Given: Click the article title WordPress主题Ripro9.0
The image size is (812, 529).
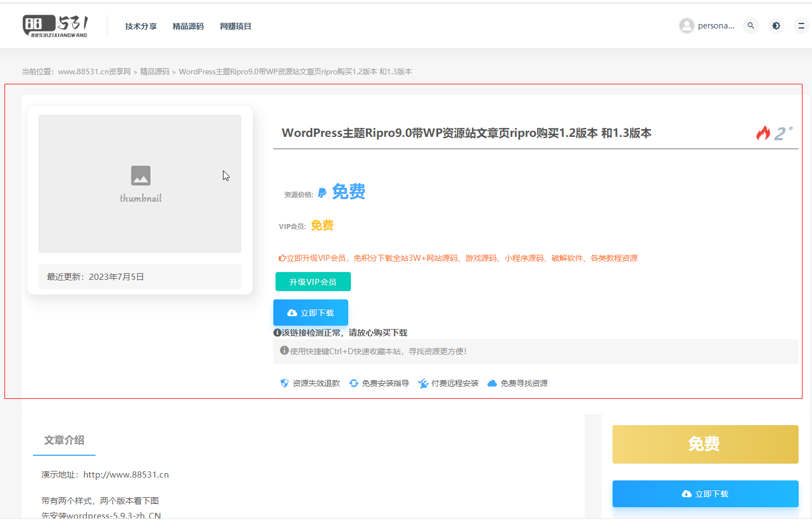Looking at the screenshot, I should (x=466, y=133).
